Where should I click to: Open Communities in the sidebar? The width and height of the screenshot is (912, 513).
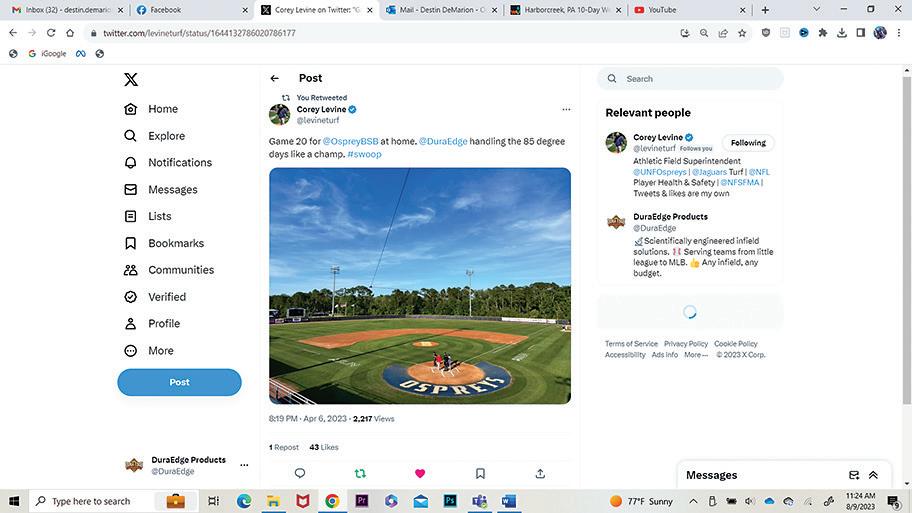[x=169, y=270]
